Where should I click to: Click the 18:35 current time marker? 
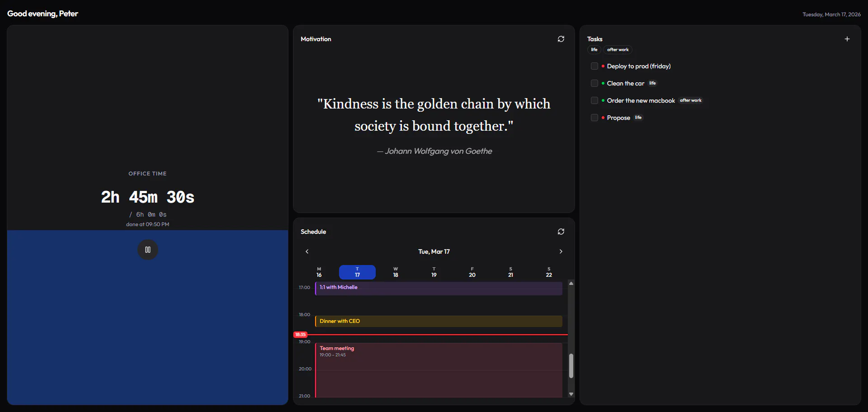click(x=300, y=335)
